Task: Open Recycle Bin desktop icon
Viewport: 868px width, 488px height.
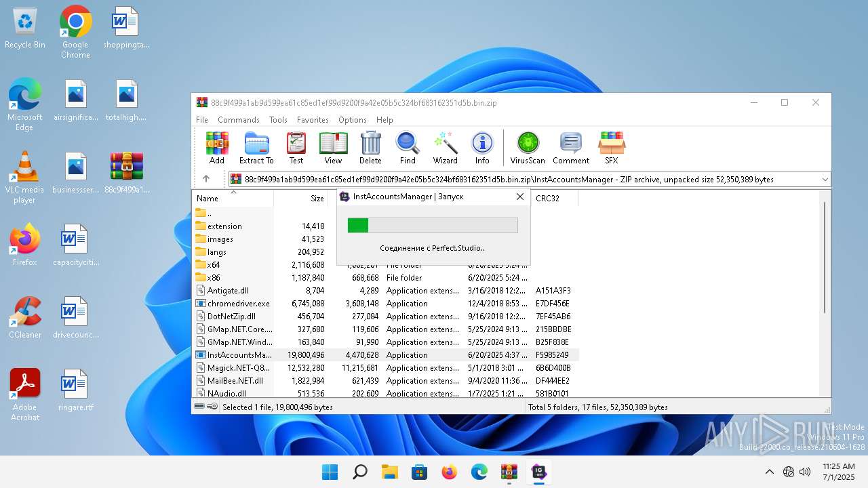Action: [25, 28]
